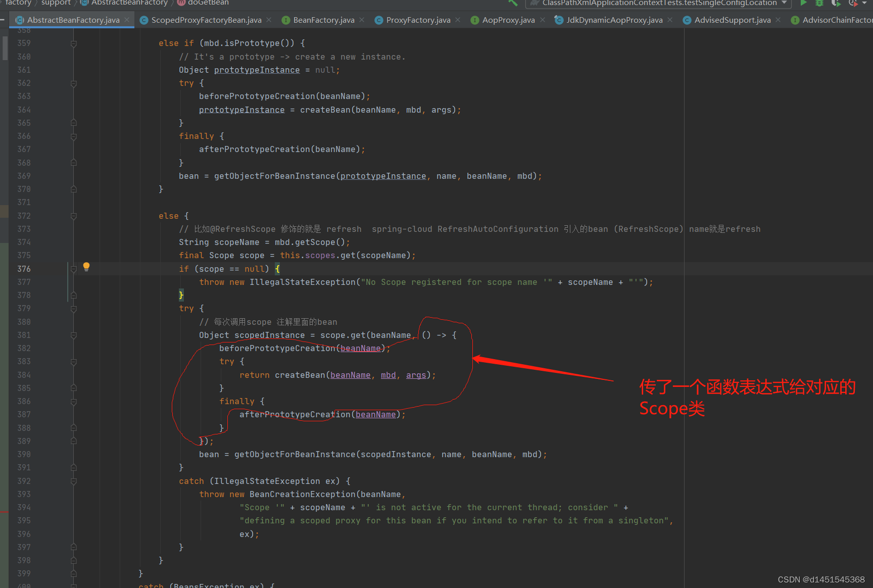Click the 'RefreshAutoConfiguration' comment text on line 373
This screenshot has width=873, height=588.
[498, 229]
